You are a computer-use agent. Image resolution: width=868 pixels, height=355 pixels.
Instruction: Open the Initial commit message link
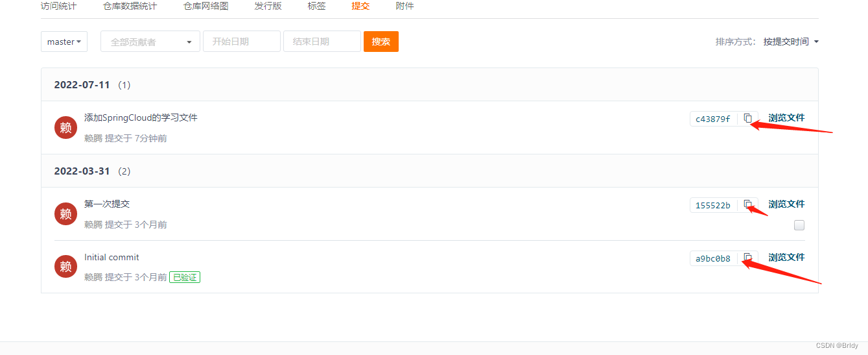tap(111, 258)
